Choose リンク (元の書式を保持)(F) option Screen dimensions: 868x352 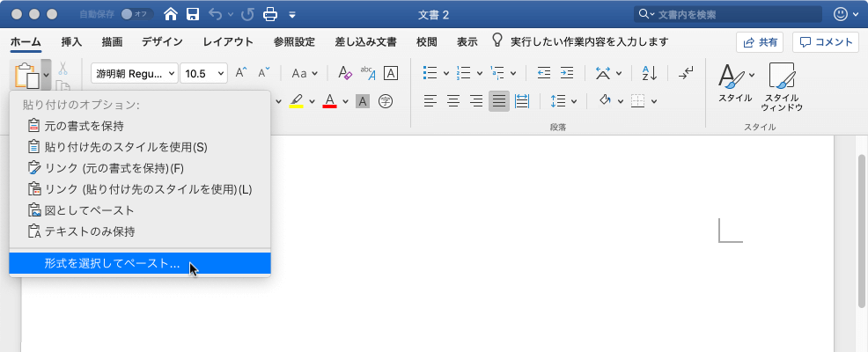tap(140, 168)
